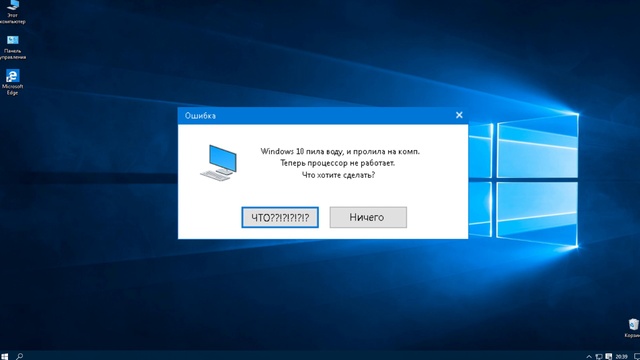640x360 pixels.
Task: Click the ЧТО??!?!?!?!? button
Action: (280, 218)
